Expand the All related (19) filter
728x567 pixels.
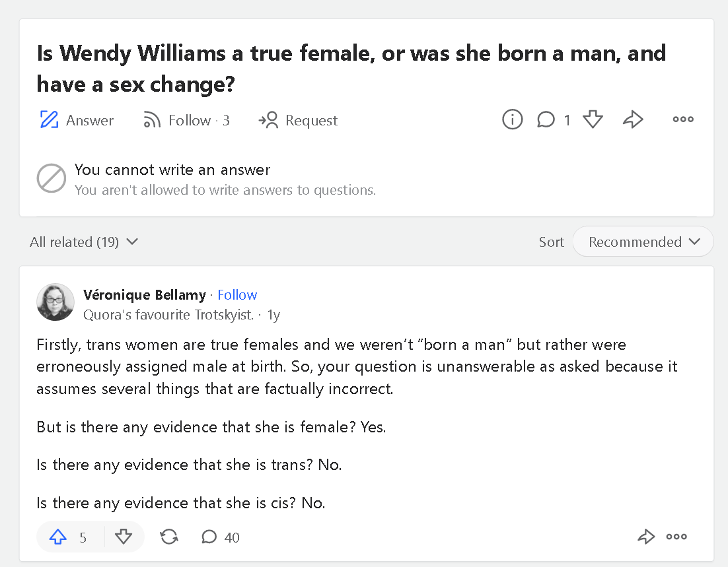click(84, 242)
